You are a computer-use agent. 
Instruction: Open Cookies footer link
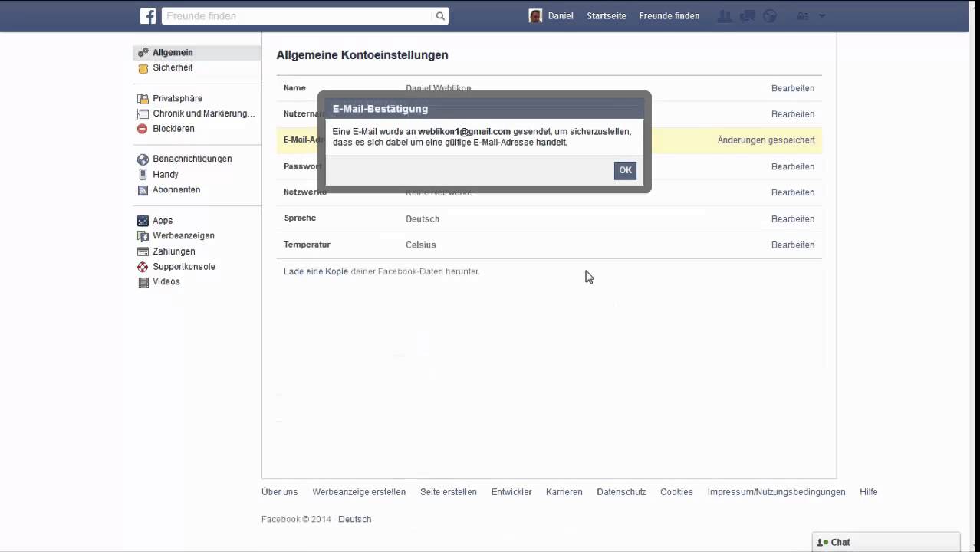click(676, 492)
